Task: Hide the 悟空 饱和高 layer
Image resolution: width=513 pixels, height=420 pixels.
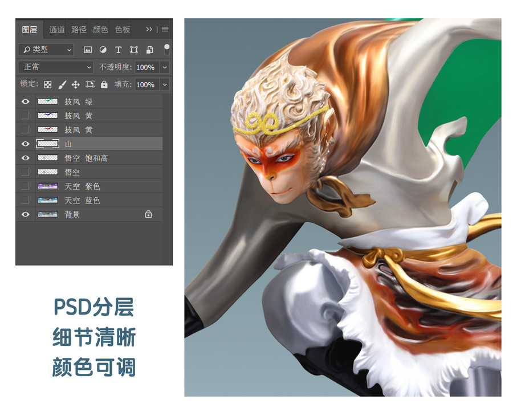Action: click(x=25, y=158)
